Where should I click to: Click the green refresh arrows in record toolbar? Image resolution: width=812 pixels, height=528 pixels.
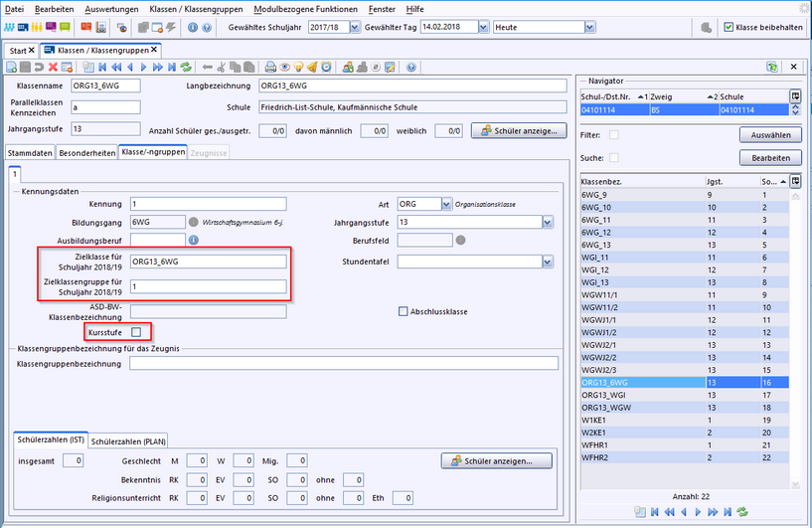click(186, 68)
